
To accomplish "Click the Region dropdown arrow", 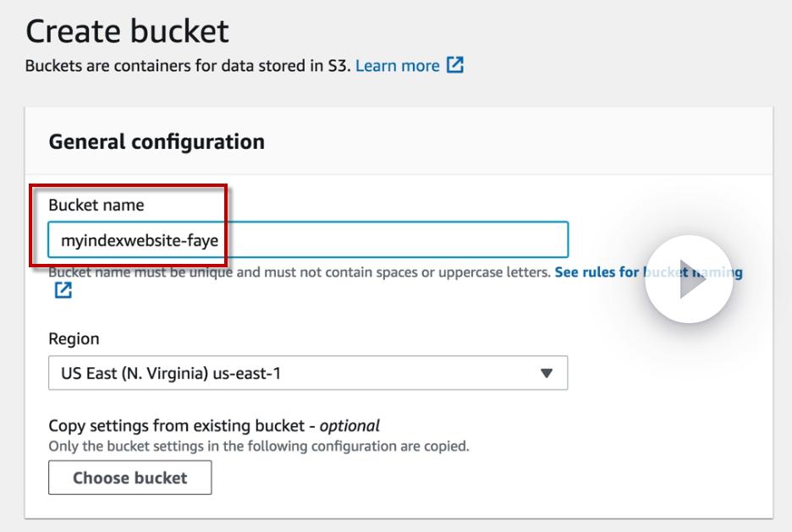I will pyautogui.click(x=547, y=372).
